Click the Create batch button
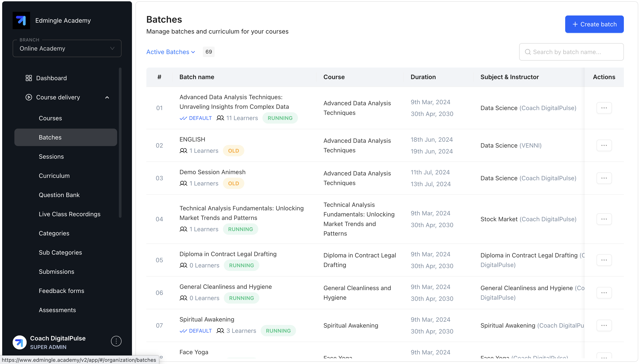640x364 pixels. coord(594,24)
